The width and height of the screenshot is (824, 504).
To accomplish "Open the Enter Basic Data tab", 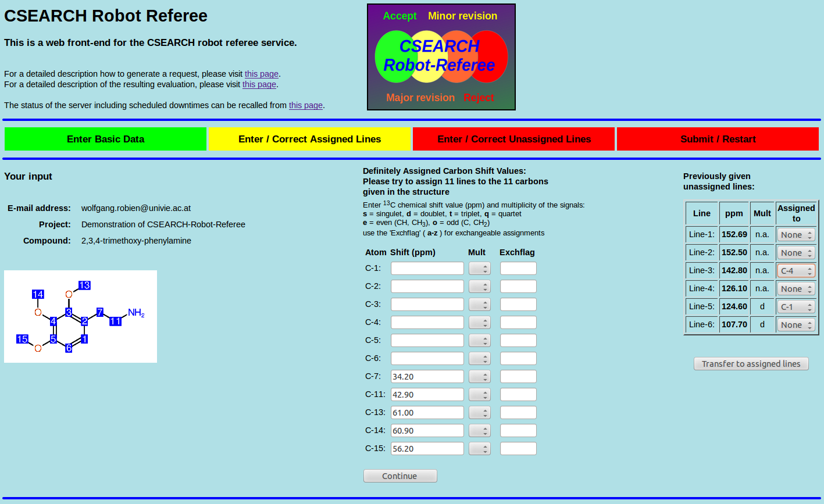I will [105, 139].
